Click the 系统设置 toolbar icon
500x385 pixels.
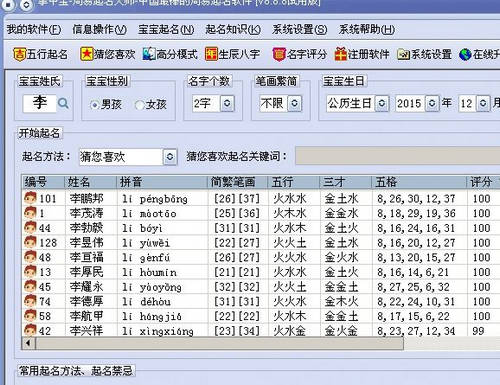403,54
